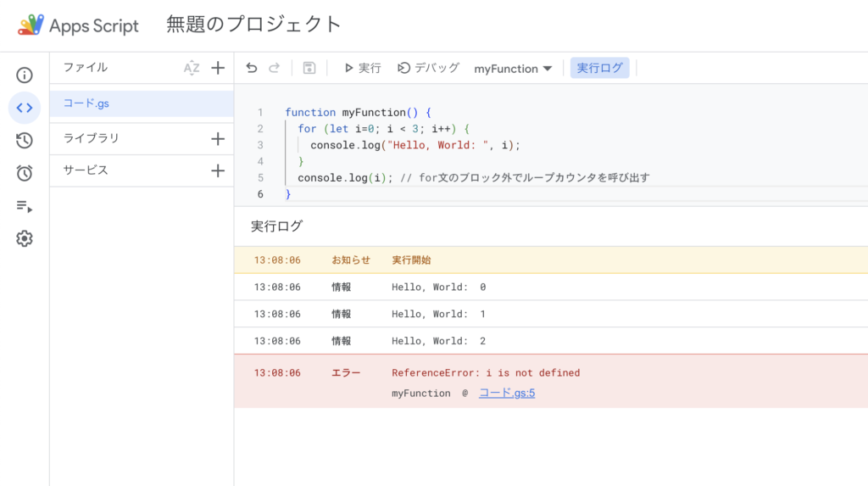Open the Triggers alarm clock icon
Image resolution: width=868 pixels, height=486 pixels.
25,173
